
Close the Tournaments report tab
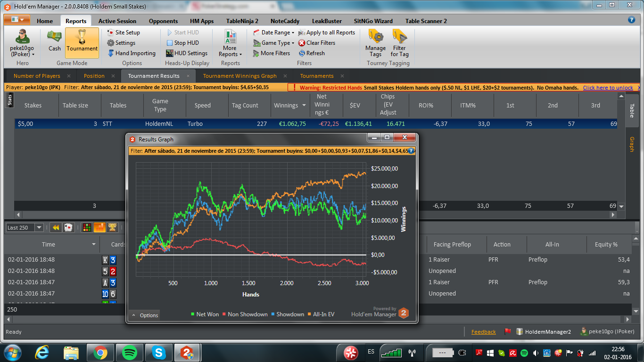[342, 76]
